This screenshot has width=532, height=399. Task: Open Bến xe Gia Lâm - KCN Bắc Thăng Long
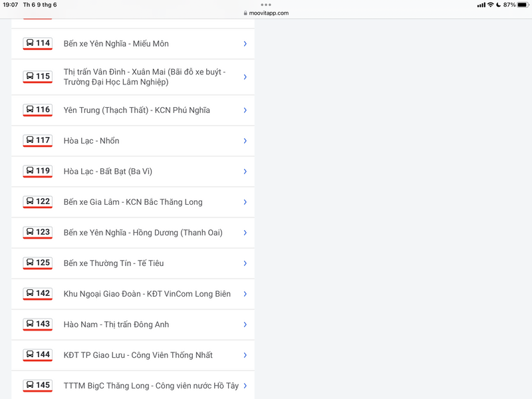pos(133,202)
